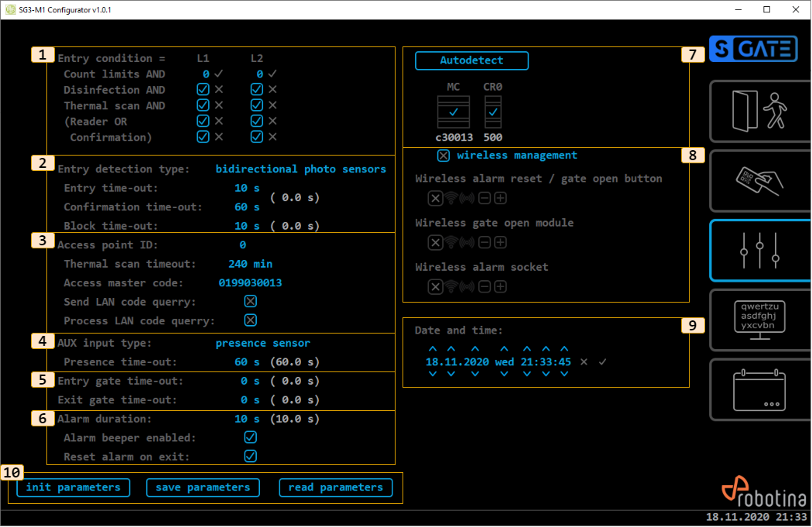The width and height of the screenshot is (812, 527).
Task: Open the keyboard terminal page icon
Action: click(758, 320)
